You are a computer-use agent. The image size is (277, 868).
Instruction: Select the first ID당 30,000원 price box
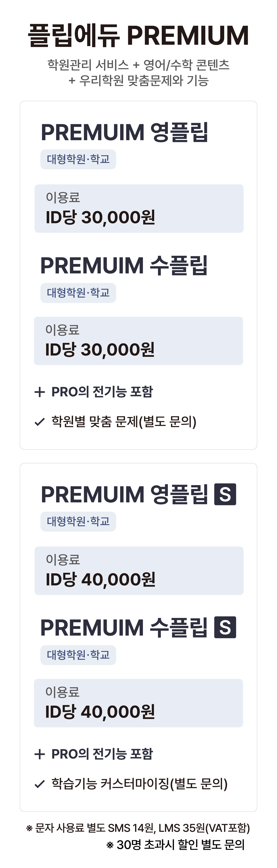(x=139, y=208)
